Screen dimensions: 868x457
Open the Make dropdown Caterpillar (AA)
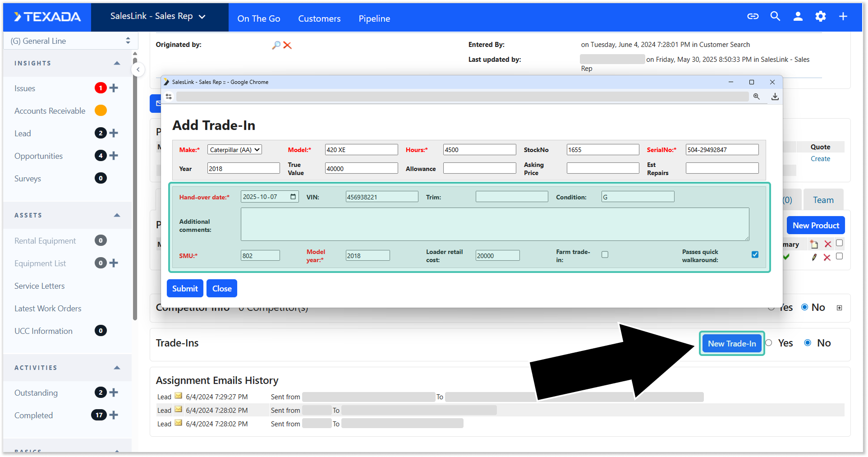[x=234, y=150]
